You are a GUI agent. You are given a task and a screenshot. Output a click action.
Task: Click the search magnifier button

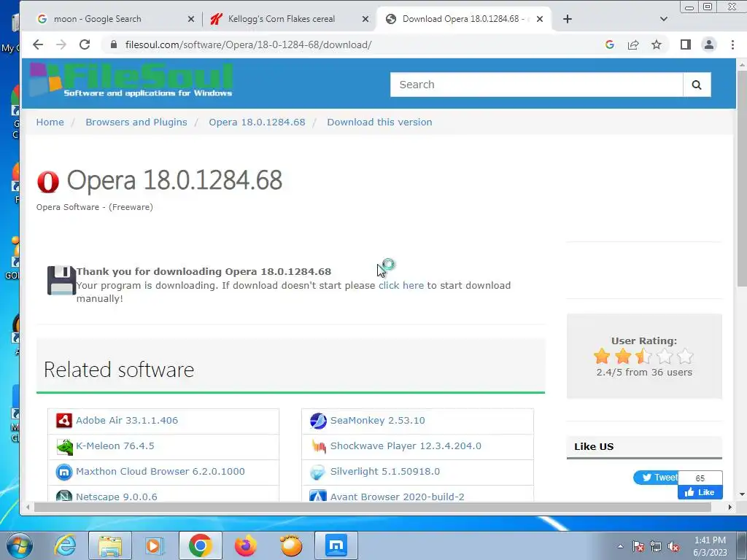point(697,85)
